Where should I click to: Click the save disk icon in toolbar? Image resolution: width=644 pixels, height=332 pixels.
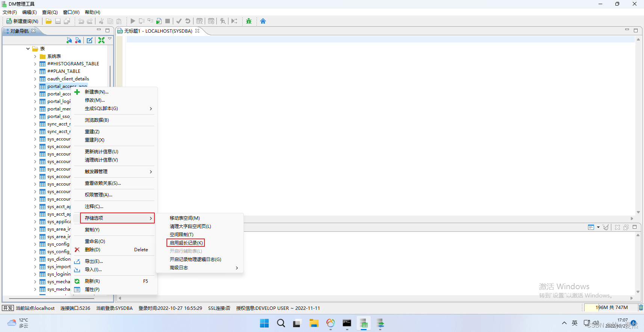[58, 21]
